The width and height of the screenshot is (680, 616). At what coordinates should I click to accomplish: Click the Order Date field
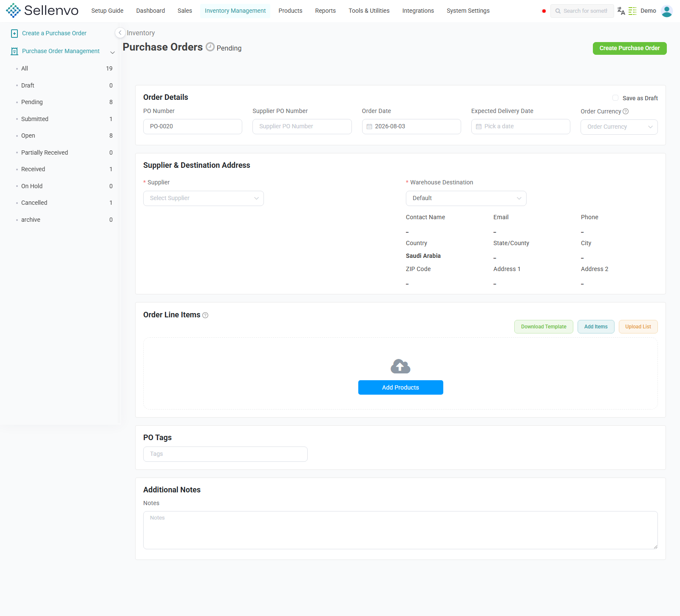(411, 127)
